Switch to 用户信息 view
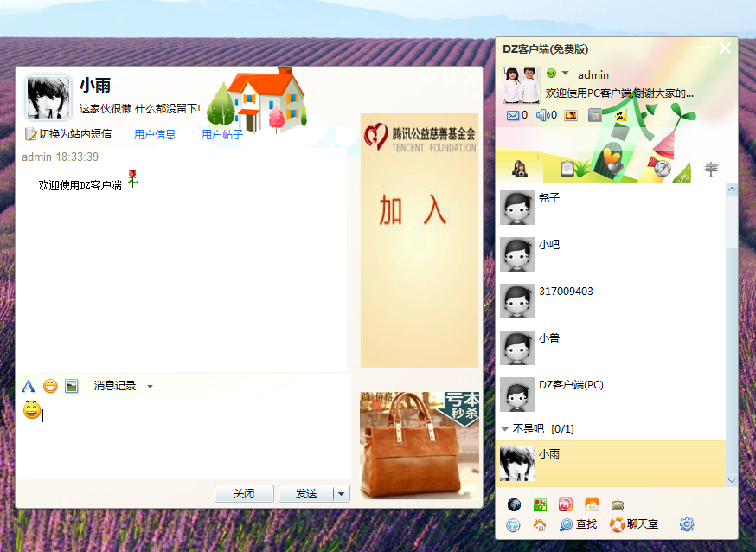Image resolution: width=756 pixels, height=552 pixels. [x=154, y=134]
